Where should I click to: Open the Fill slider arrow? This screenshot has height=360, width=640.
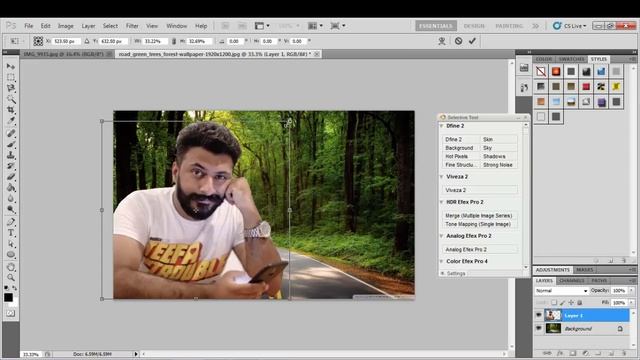click(x=631, y=302)
